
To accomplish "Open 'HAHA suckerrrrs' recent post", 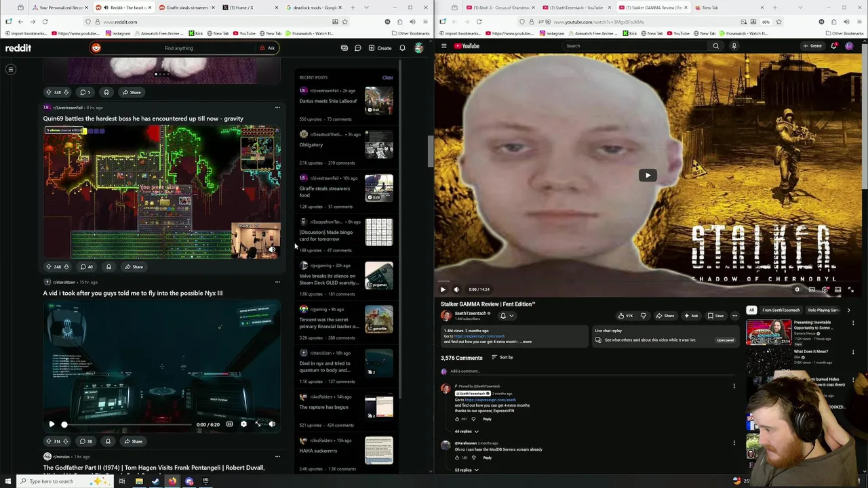I will (x=318, y=451).
